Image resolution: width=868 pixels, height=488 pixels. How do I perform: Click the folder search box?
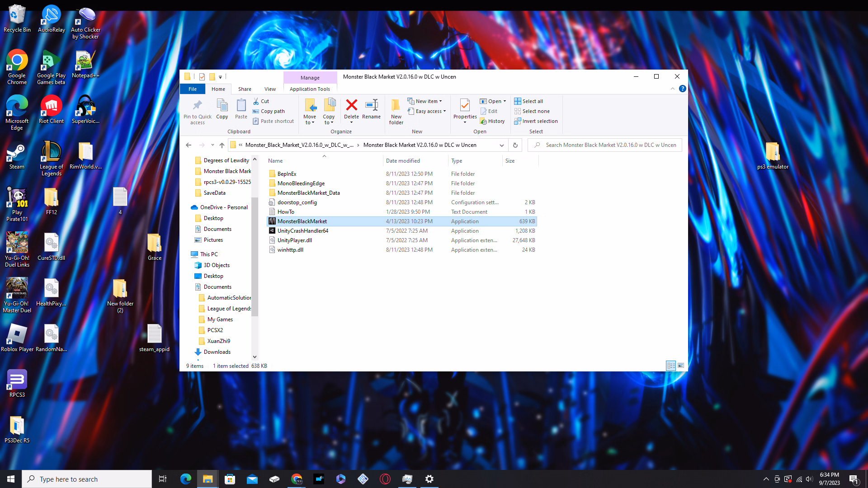pos(604,145)
